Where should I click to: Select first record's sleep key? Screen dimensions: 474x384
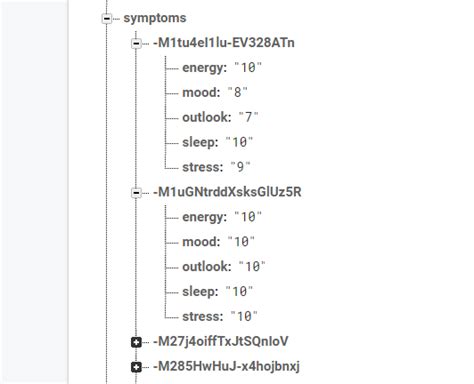tap(200, 143)
